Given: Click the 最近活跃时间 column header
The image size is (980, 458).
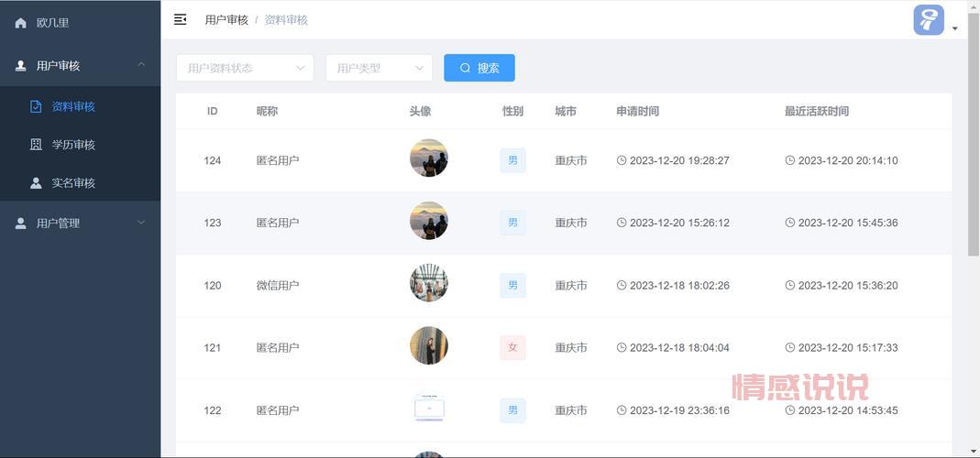Looking at the screenshot, I should click(x=816, y=112).
